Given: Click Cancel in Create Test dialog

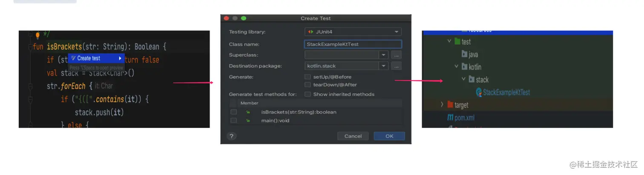Looking at the screenshot, I should pyautogui.click(x=353, y=136).
